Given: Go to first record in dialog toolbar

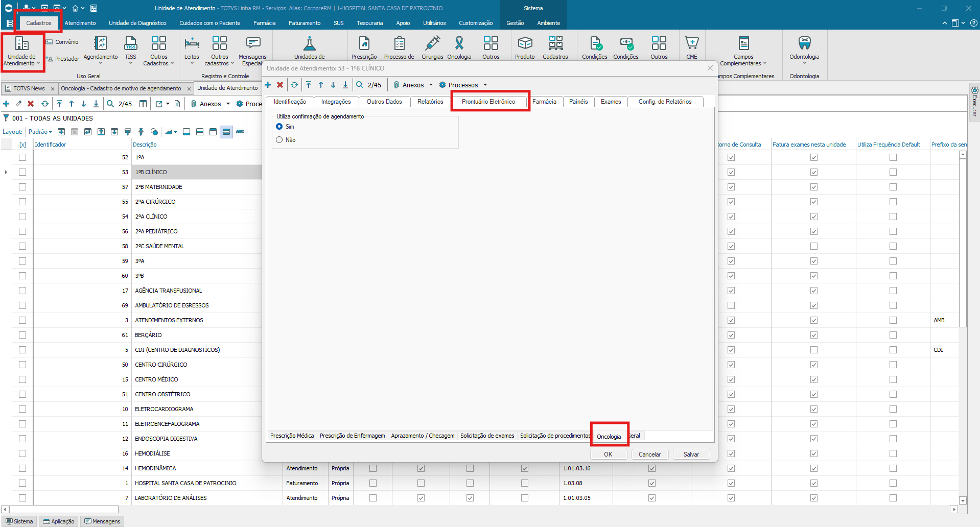Looking at the screenshot, I should (309, 85).
